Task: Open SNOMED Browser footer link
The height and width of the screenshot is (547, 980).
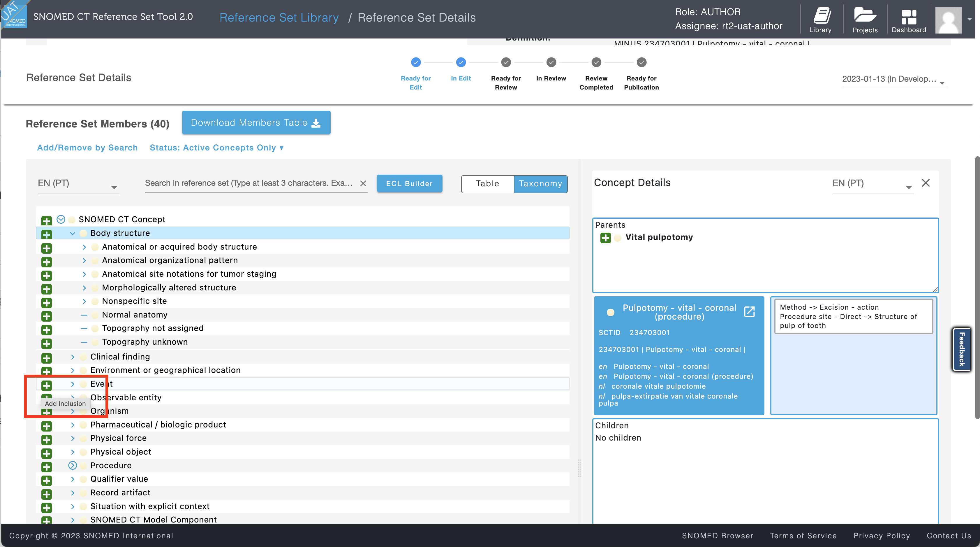Action: [x=717, y=536]
